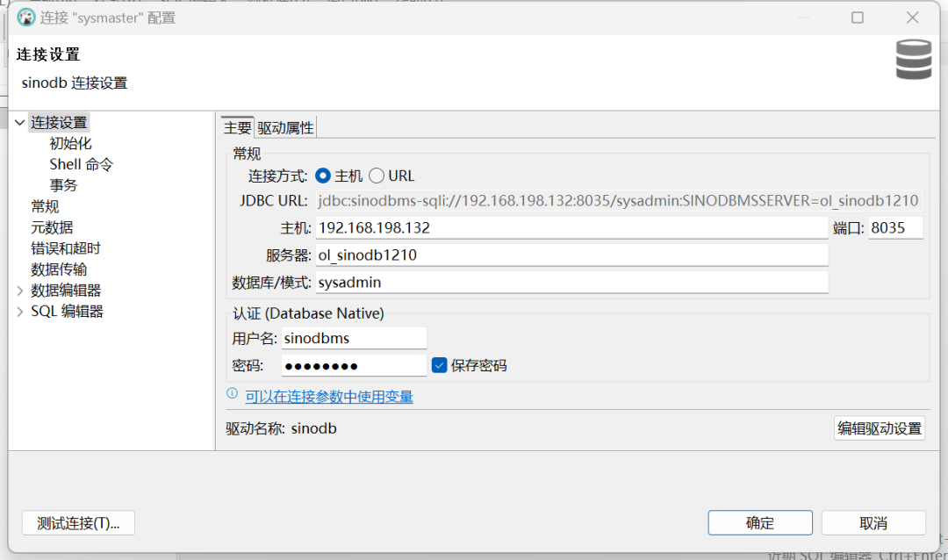Click the JDBC URL field
Screen dimensions: 948x560
pyautogui.click(x=619, y=201)
